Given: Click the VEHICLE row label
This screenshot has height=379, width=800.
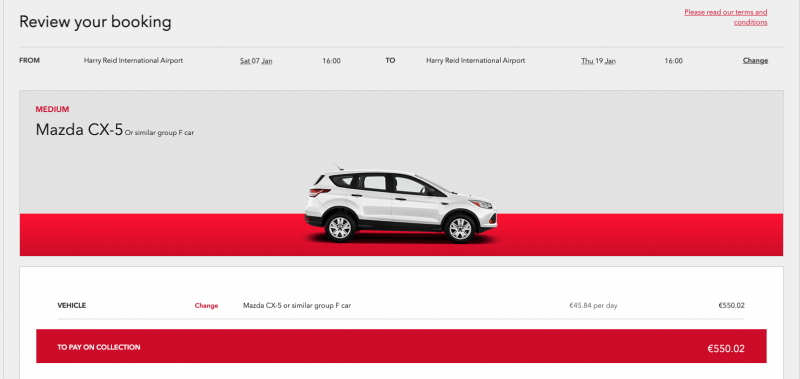Looking at the screenshot, I should point(71,306).
